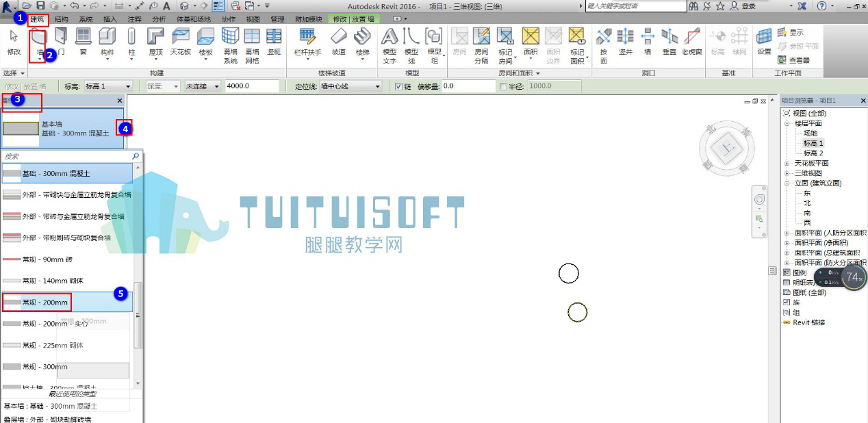Viewport: 868px width, 423px height.
Task: Select 常规 - 90mm 砖 wall type
Action: (67, 259)
